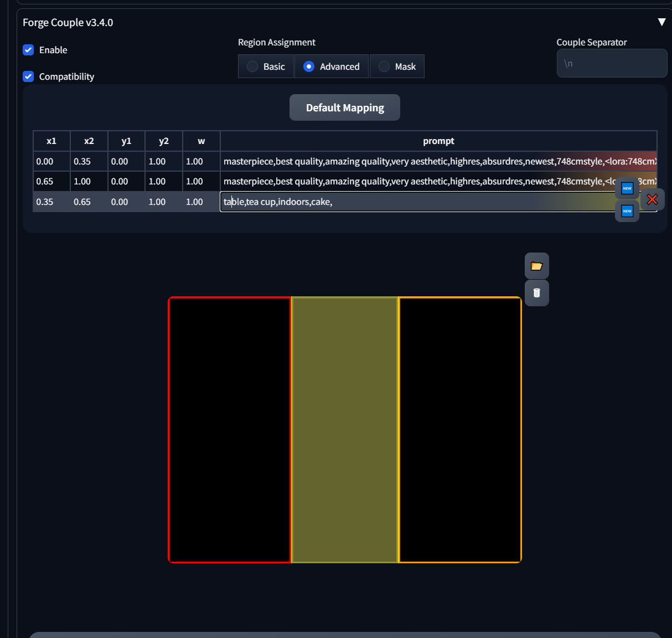
Task: Click the lower NEW icon to insert row below
Action: 627,211
